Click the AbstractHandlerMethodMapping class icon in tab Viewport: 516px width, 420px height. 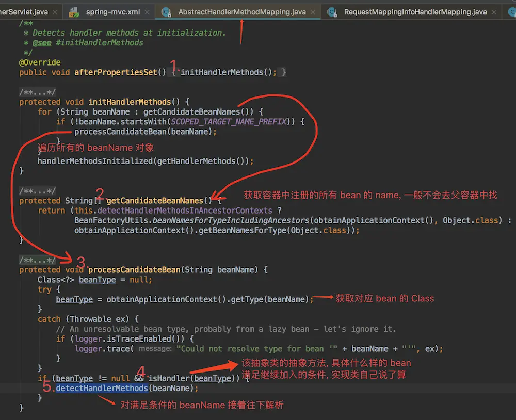167,11
